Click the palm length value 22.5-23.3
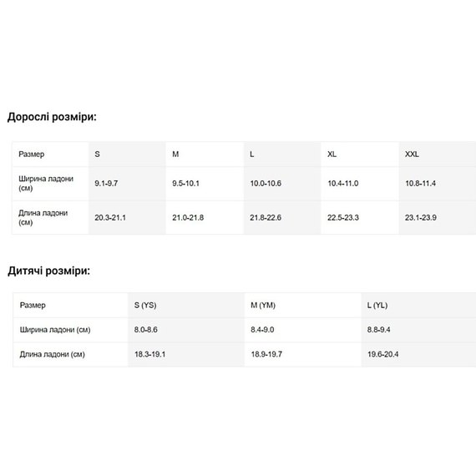This screenshot has width=476, height=476. coord(343,218)
